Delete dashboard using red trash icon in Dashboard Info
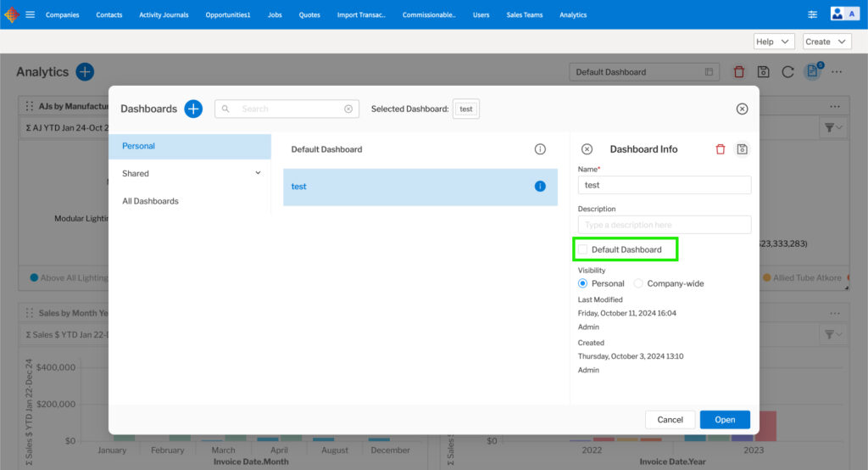868x470 pixels. click(721, 149)
